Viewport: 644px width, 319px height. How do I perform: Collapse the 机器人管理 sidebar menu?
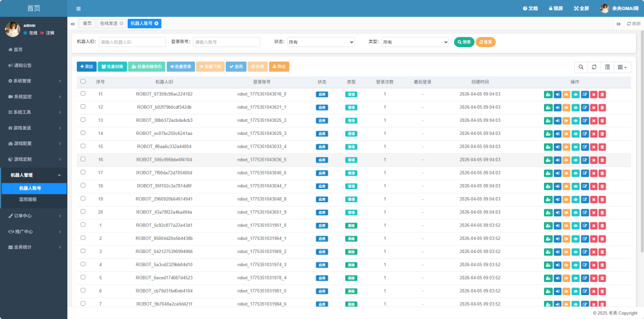tap(34, 175)
